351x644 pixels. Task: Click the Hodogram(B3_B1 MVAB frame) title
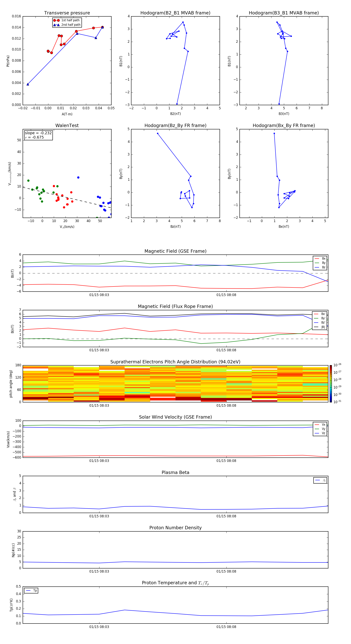pyautogui.click(x=284, y=13)
